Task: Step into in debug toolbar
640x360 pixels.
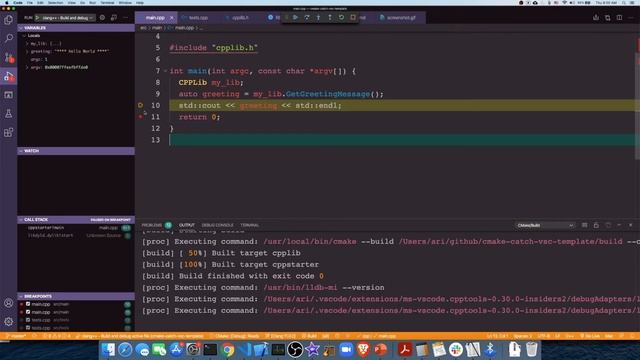Action: (x=318, y=18)
